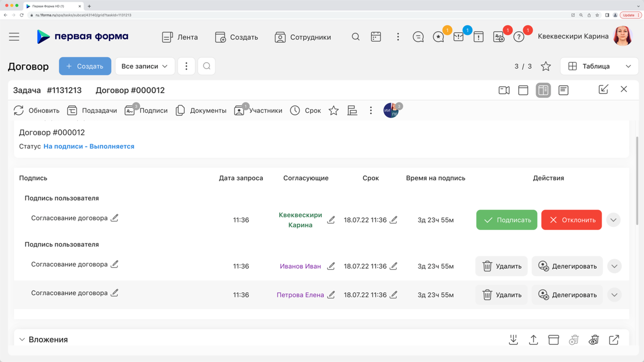Click Иванов Иван approver name
Viewport: 644px width, 362px height.
coord(301,266)
